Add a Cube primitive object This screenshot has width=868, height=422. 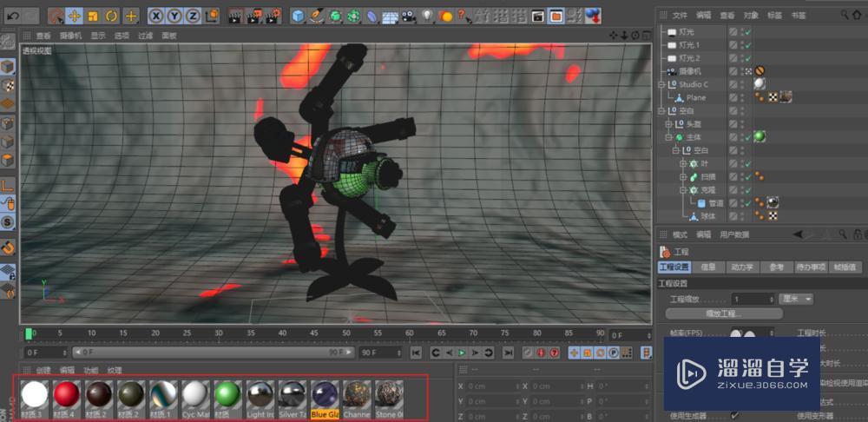(298, 16)
